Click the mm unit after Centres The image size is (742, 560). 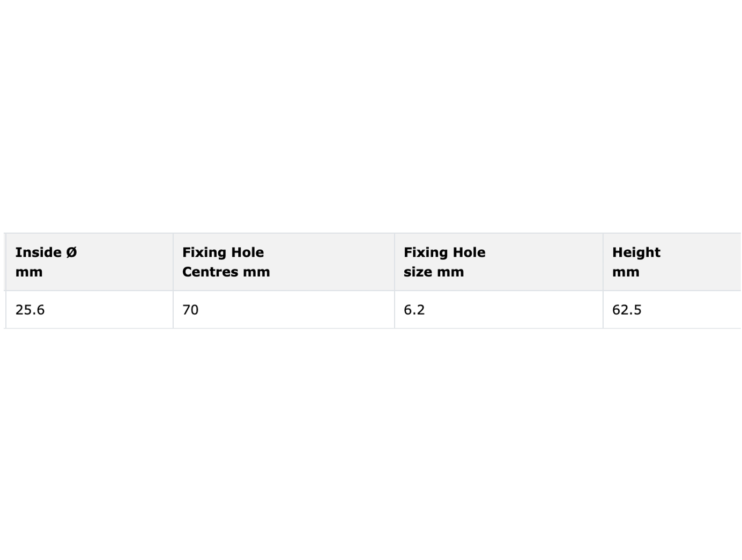pyautogui.click(x=256, y=272)
